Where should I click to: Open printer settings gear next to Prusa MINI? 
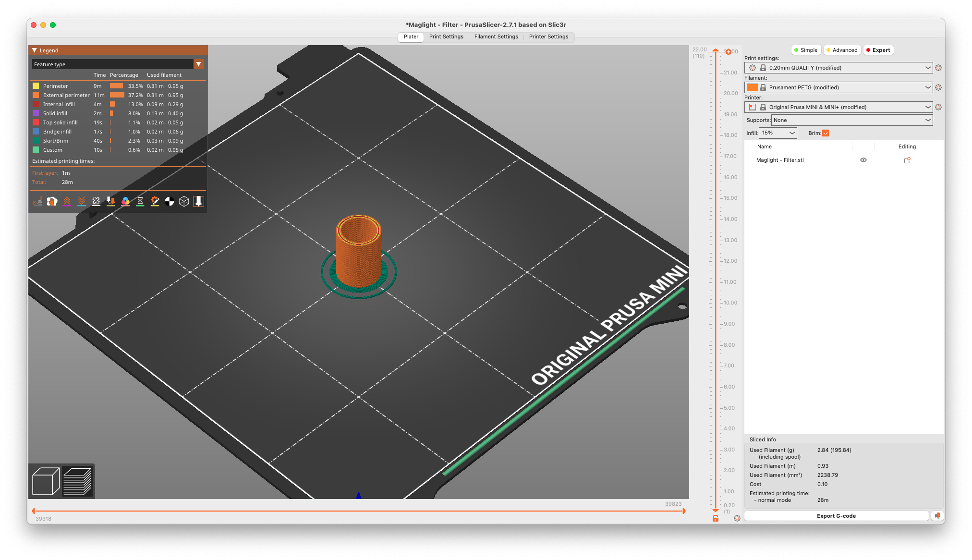point(938,107)
